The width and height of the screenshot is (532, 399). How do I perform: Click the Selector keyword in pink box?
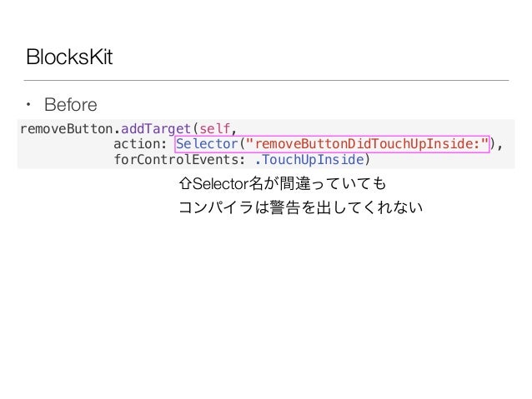pos(207,144)
